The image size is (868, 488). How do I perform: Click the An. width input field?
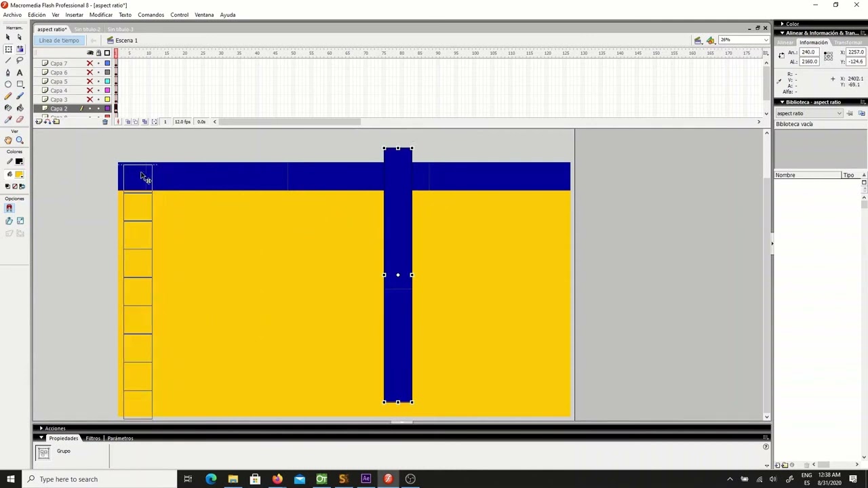click(x=810, y=52)
